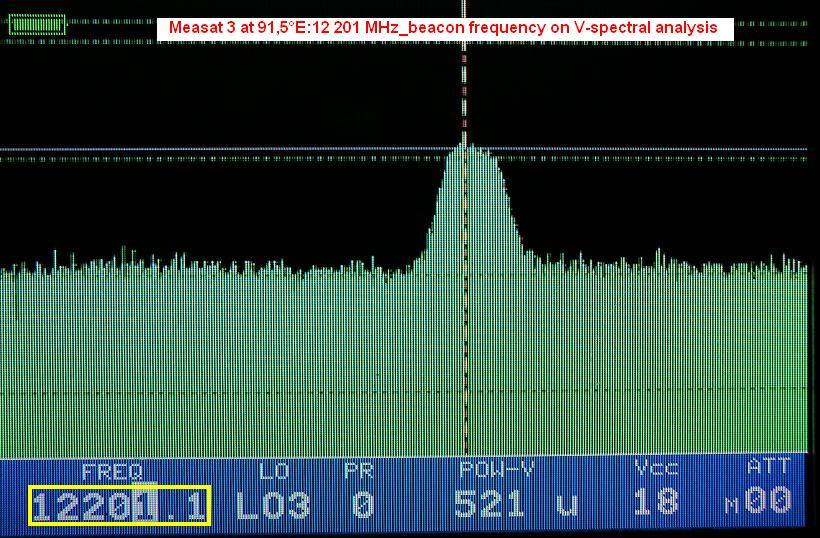Image resolution: width=820 pixels, height=538 pixels.
Task: Click the power unit letter u
Action: tap(567, 505)
